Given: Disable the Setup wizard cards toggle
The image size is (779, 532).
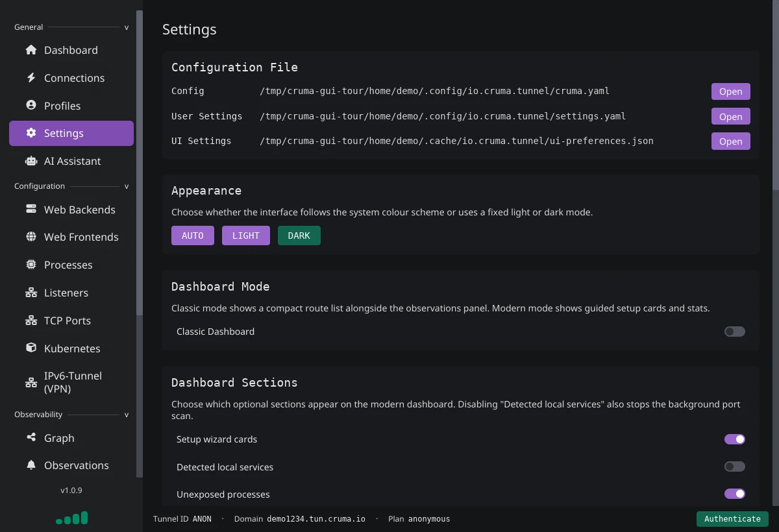Looking at the screenshot, I should (x=735, y=439).
